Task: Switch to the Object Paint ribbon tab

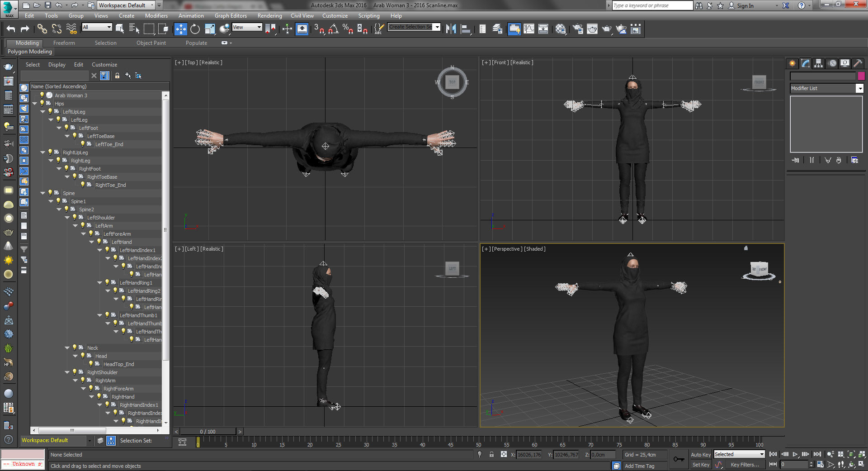Action: click(x=151, y=43)
